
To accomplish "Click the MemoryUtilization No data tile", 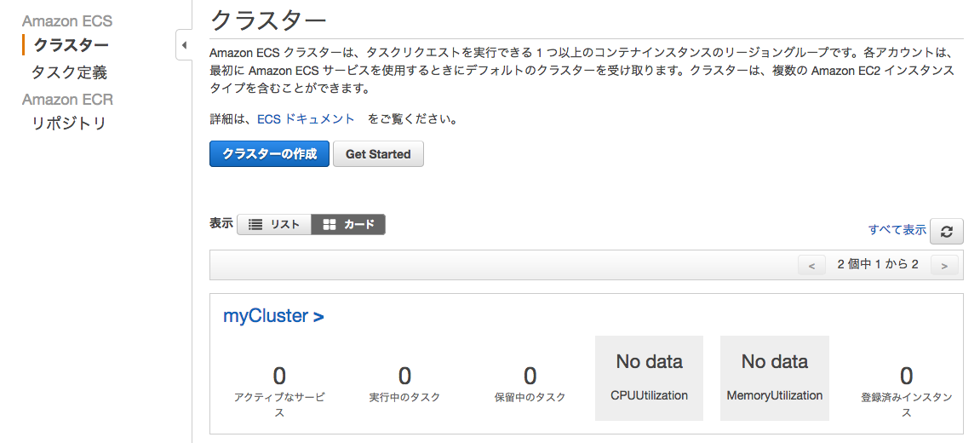I will coord(774,378).
